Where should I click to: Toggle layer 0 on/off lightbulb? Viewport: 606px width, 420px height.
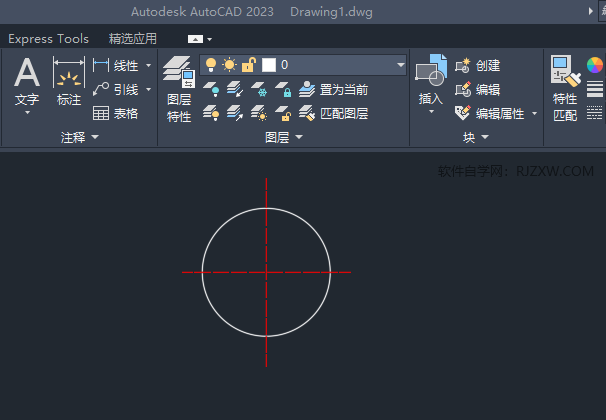click(x=211, y=65)
